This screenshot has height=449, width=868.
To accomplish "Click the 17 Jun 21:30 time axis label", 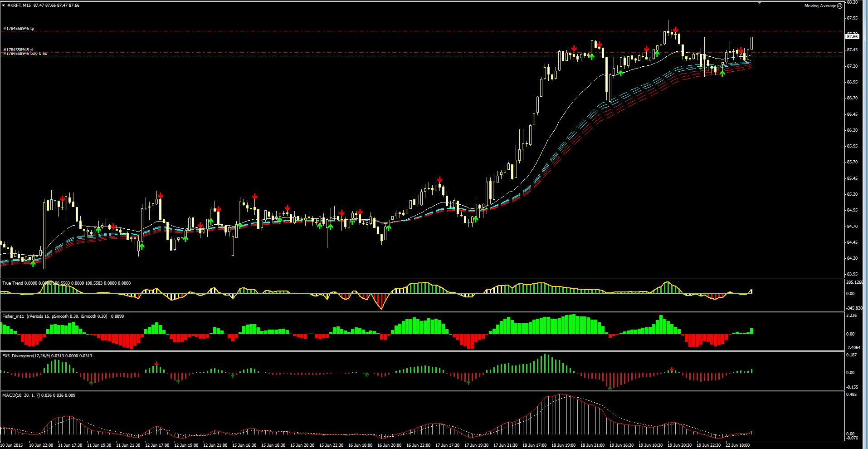I will [505, 445].
